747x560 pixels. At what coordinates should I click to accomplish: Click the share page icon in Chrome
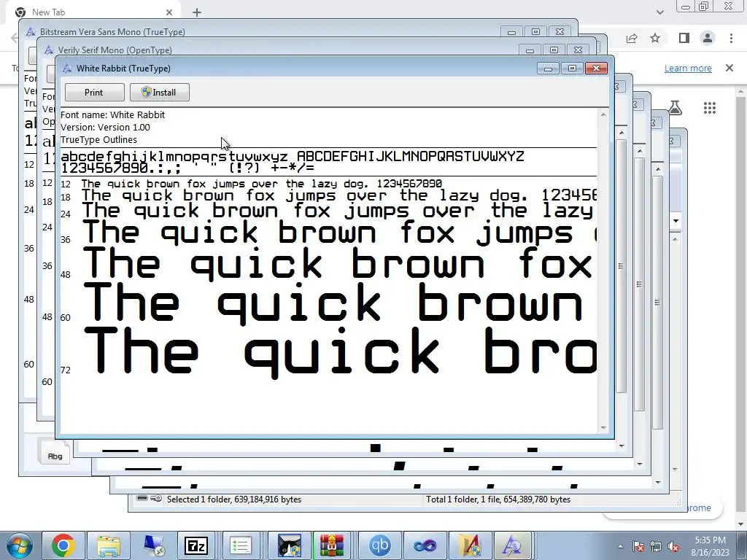pos(632,38)
